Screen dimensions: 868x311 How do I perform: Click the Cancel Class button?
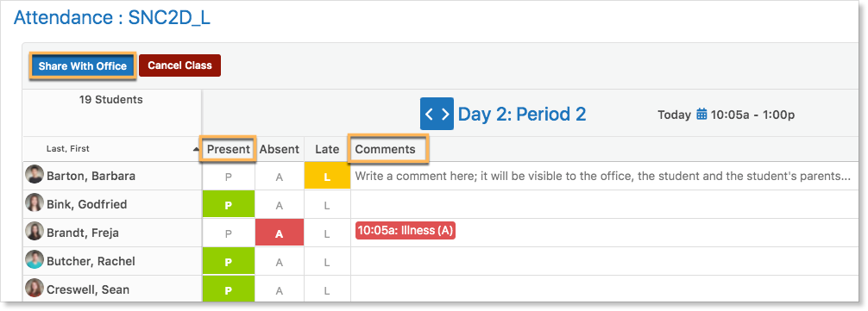pos(180,65)
